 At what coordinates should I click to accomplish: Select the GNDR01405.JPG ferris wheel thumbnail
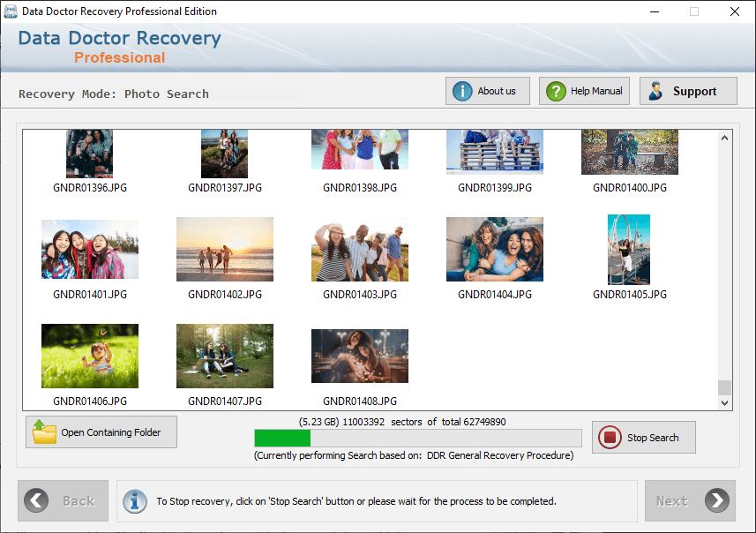click(629, 250)
